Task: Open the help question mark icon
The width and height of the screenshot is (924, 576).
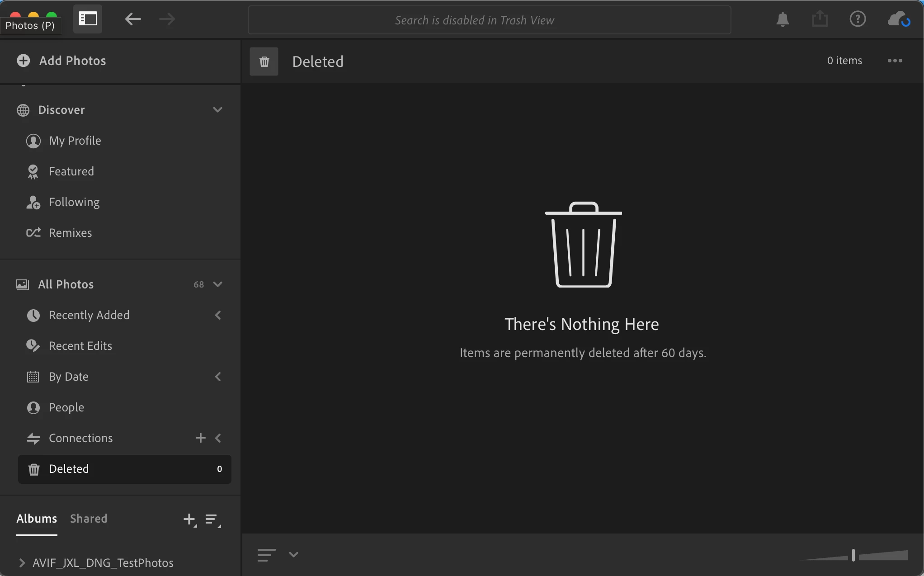Action: (857, 19)
